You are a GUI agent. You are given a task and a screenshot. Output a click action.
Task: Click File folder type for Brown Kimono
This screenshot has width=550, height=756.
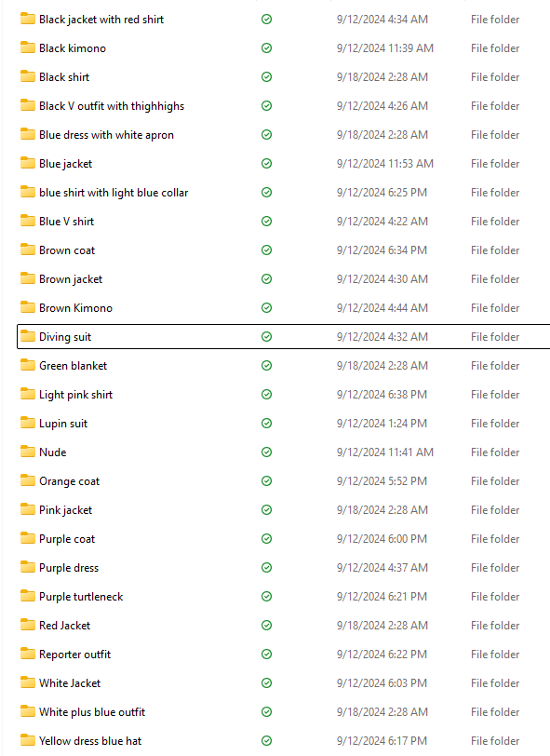point(495,308)
